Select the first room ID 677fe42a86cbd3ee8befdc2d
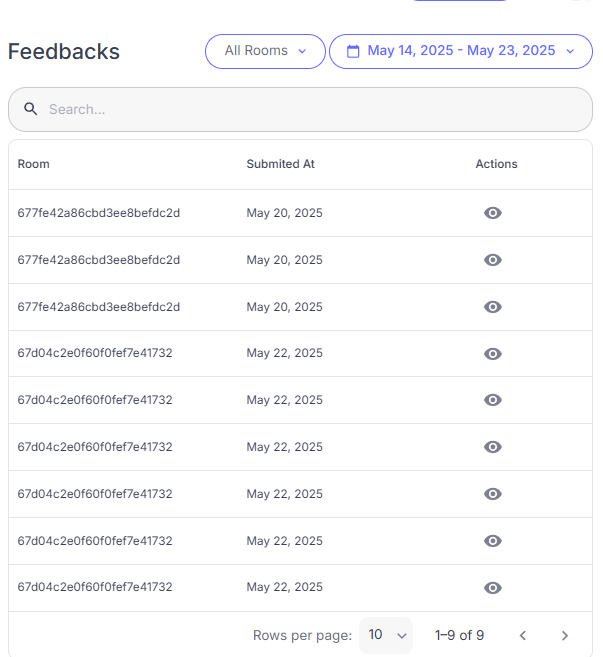This screenshot has width=603, height=657. click(99, 213)
